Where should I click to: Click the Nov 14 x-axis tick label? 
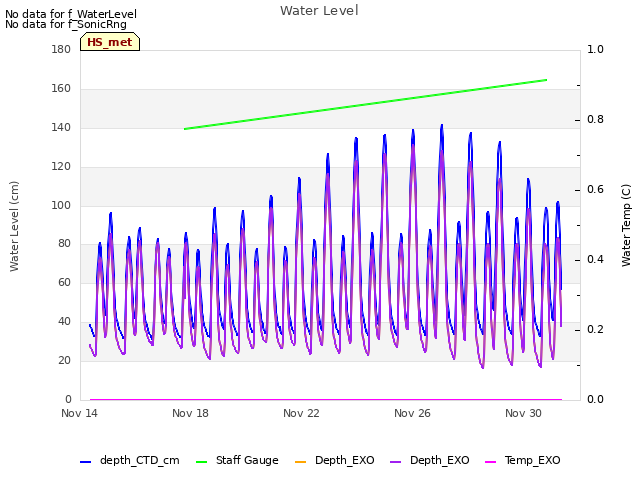(x=79, y=413)
